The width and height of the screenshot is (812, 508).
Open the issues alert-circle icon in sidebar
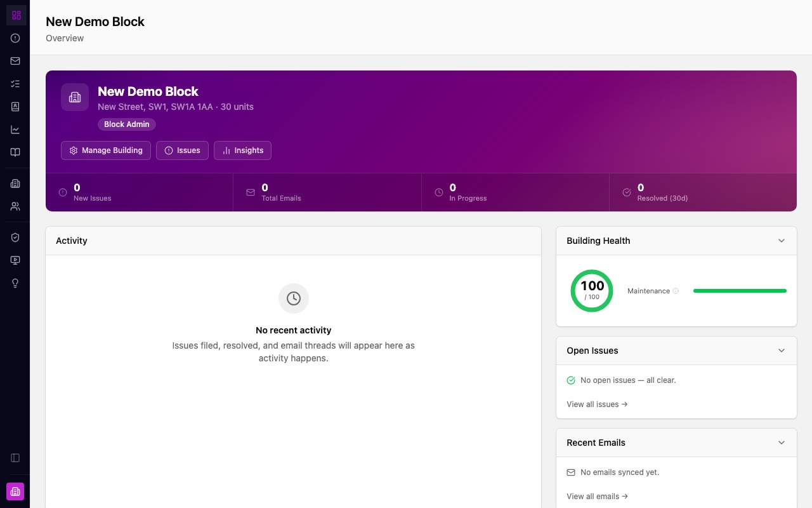click(16, 38)
